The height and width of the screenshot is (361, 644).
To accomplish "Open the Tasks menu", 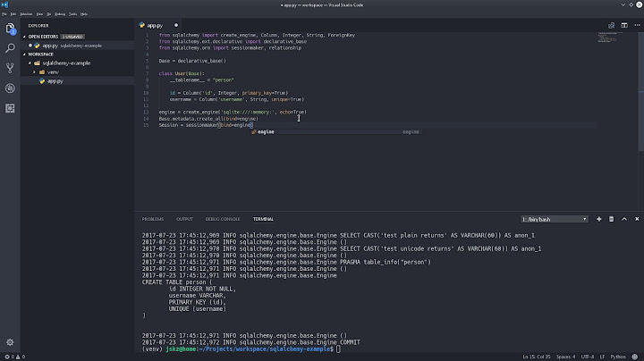I will pyautogui.click(x=72, y=14).
